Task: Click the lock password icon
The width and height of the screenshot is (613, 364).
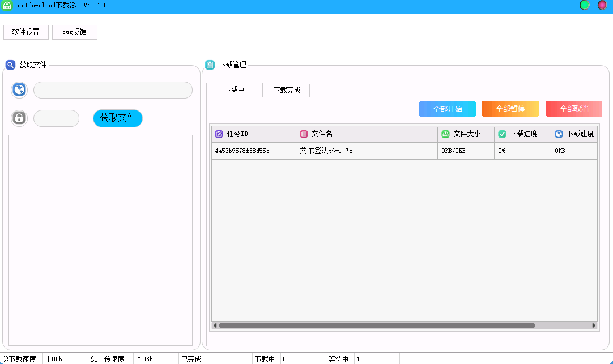Action: pyautogui.click(x=19, y=118)
